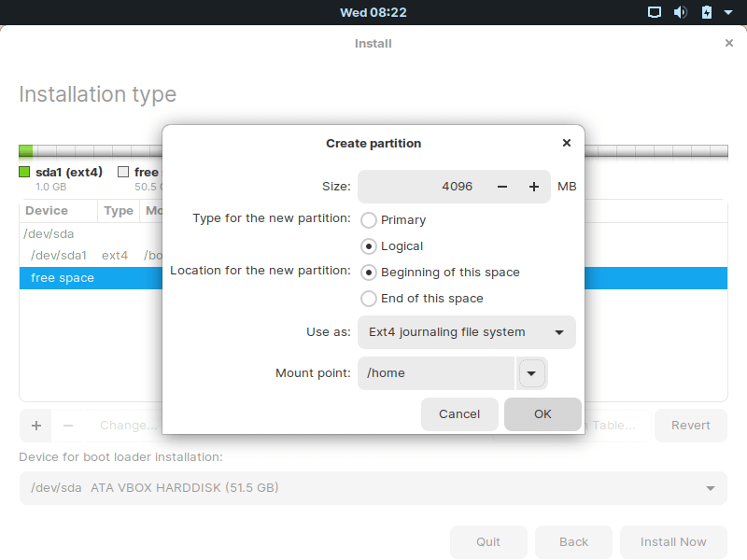Click the Mount point text field

pyautogui.click(x=435, y=373)
